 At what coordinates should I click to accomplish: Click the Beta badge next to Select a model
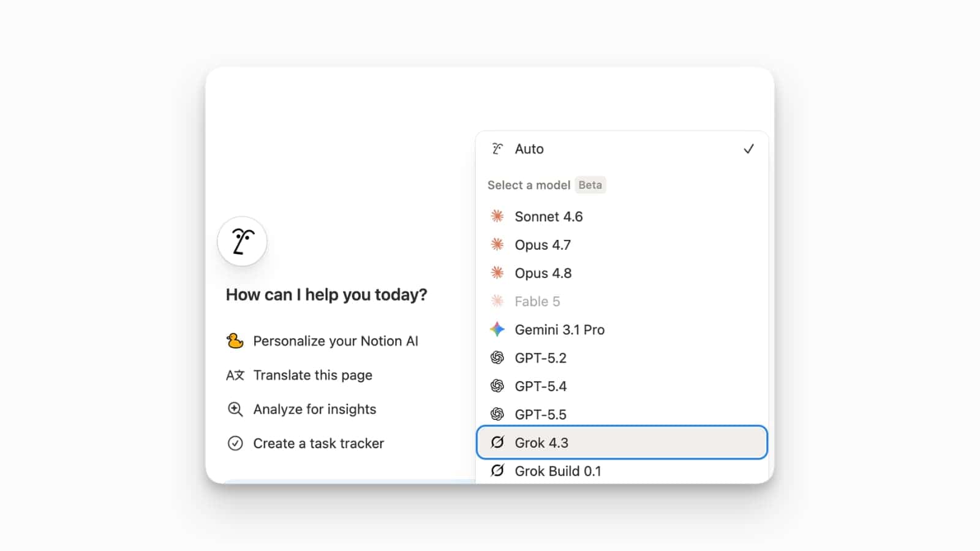coord(590,185)
